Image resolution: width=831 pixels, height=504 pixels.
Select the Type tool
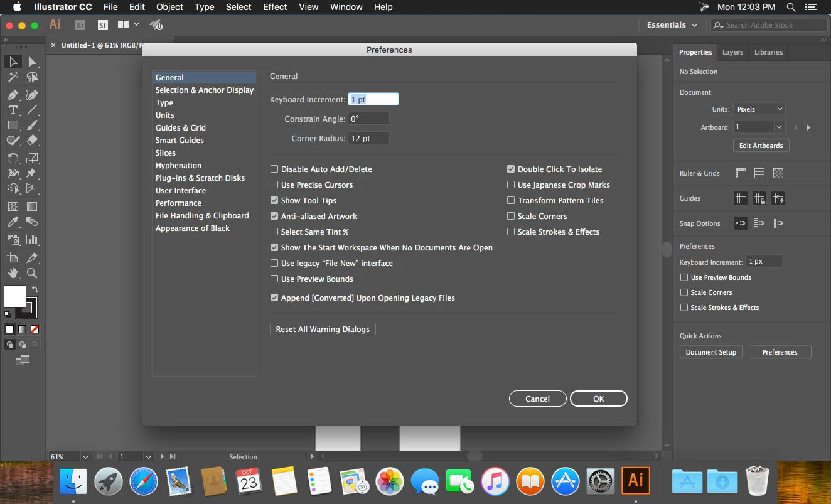[13, 110]
